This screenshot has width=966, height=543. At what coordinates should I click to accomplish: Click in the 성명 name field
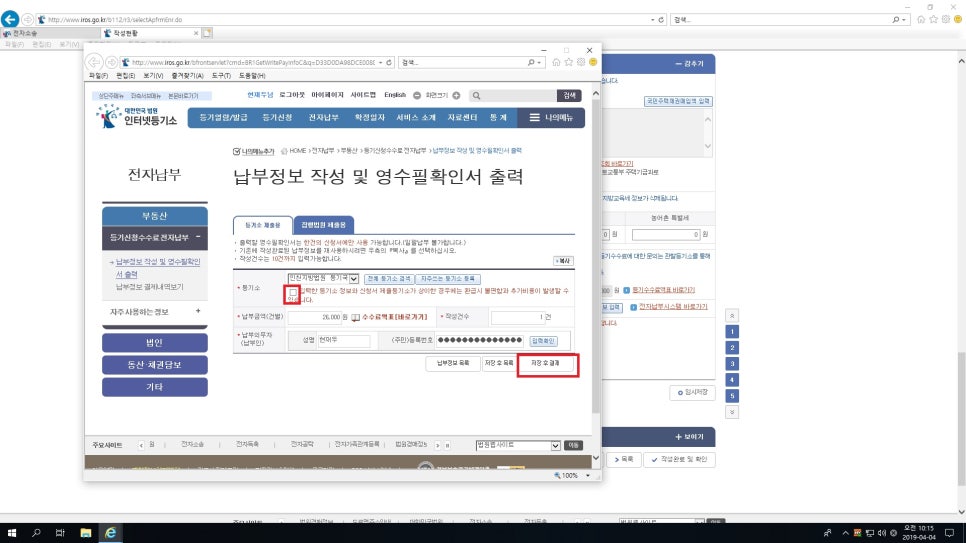coord(344,341)
